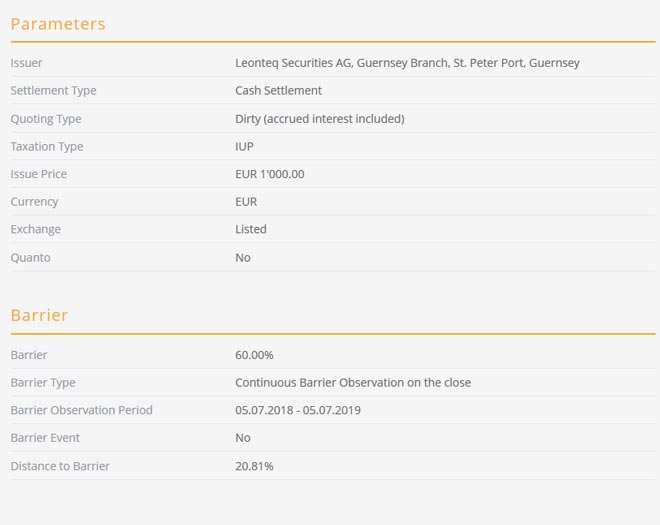The height and width of the screenshot is (525, 660).
Task: Select the Dirty (accrued interest included) text
Action: [319, 119]
